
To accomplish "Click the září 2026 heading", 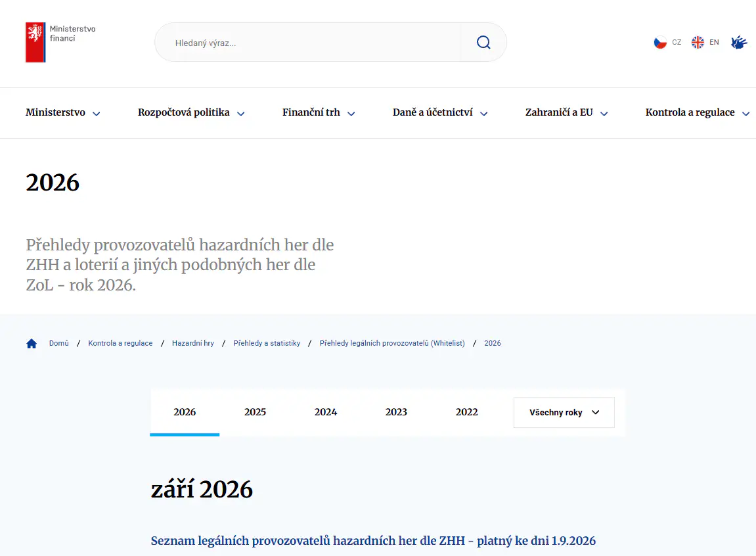I will click(x=202, y=490).
